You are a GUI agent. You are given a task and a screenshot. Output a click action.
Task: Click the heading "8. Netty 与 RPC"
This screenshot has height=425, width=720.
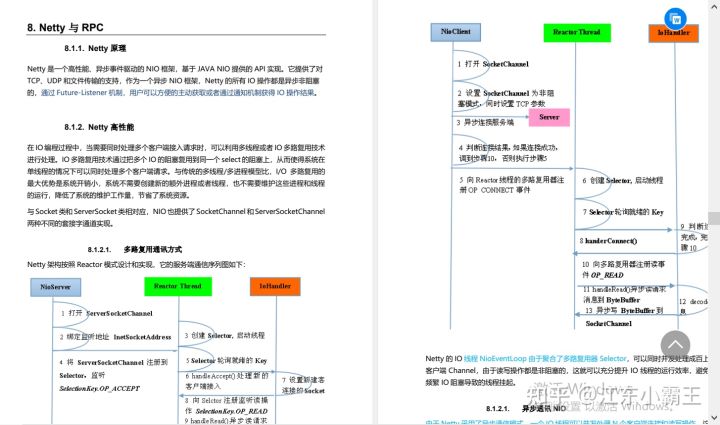coord(65,28)
